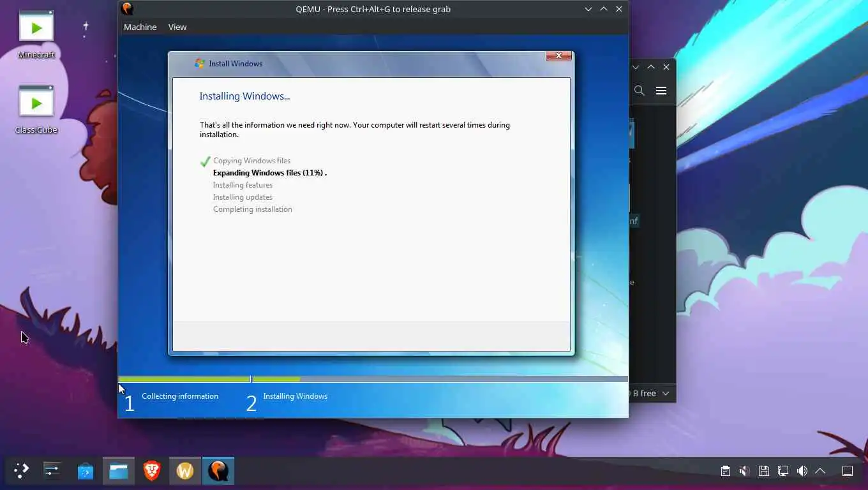This screenshot has width=868, height=490.
Task: Switch to the file manager taskbar entry
Action: coord(119,471)
